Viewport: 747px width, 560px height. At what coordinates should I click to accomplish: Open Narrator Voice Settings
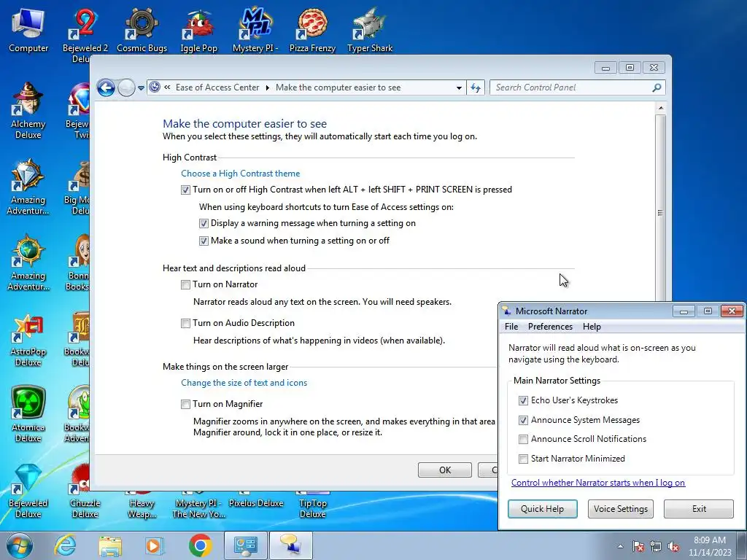pyautogui.click(x=620, y=508)
